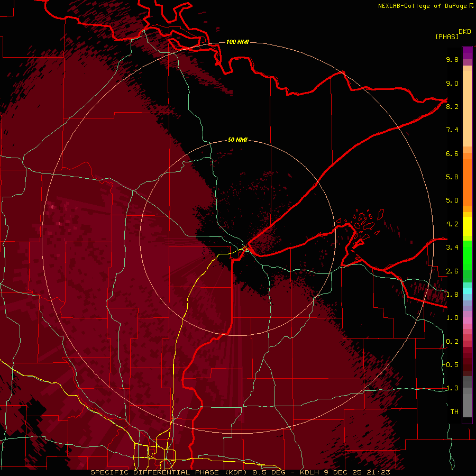Click the 4.2 legend value
This screenshot has height=476, width=476.
coord(452,224)
